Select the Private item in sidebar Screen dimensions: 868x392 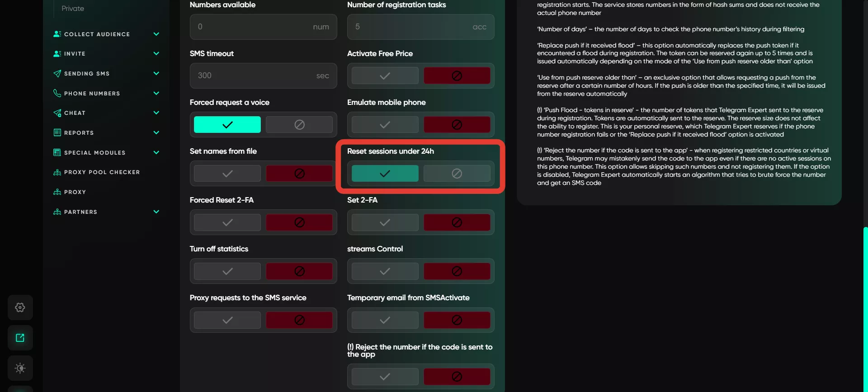tap(73, 9)
